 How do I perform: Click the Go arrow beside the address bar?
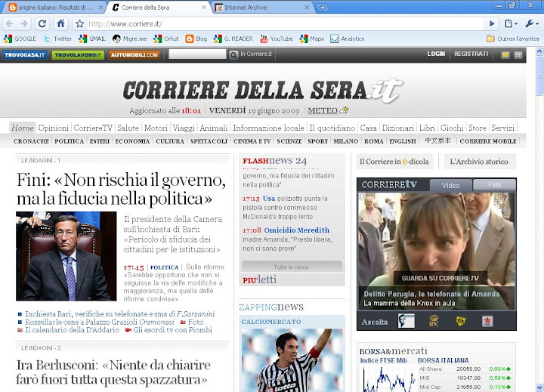point(492,23)
